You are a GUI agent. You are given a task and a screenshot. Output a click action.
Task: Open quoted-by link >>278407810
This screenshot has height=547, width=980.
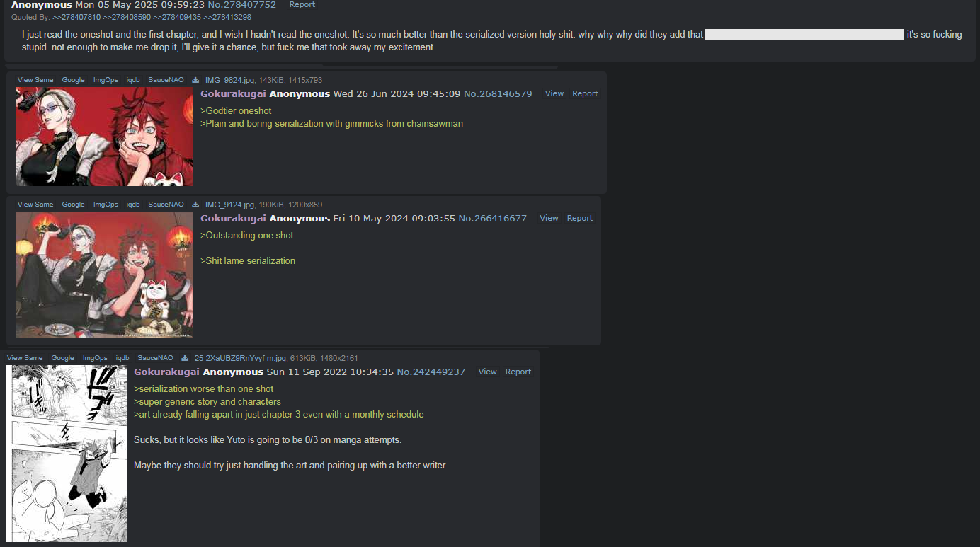pyautogui.click(x=76, y=17)
